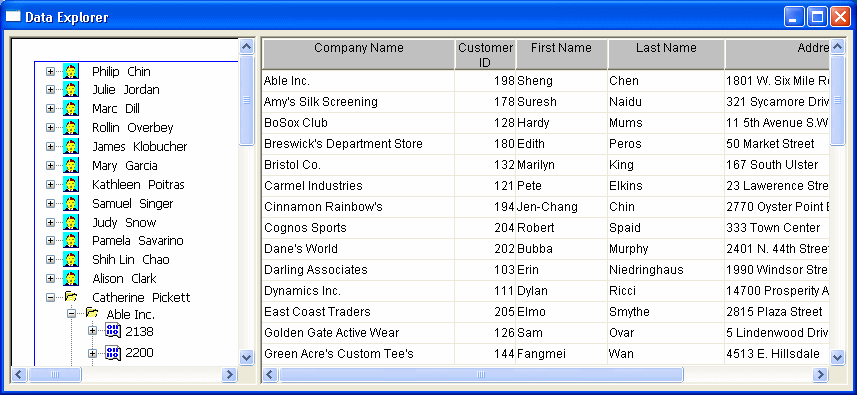Image resolution: width=857 pixels, height=395 pixels.
Task: Sort by the Company Name column header
Action: (359, 55)
